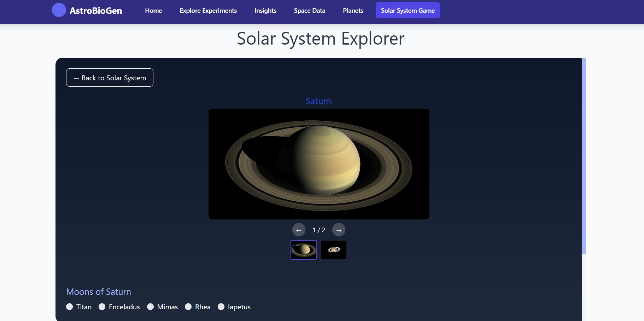Select first Saturn thumbnail with rings close-up
This screenshot has width=644, height=321.
[x=304, y=250]
